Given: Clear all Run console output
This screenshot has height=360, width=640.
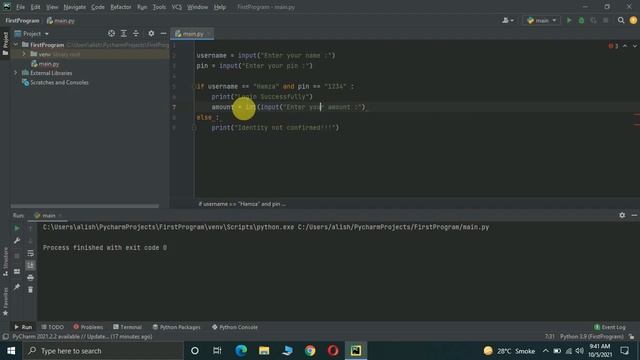Looking at the screenshot, I should tap(31, 290).
